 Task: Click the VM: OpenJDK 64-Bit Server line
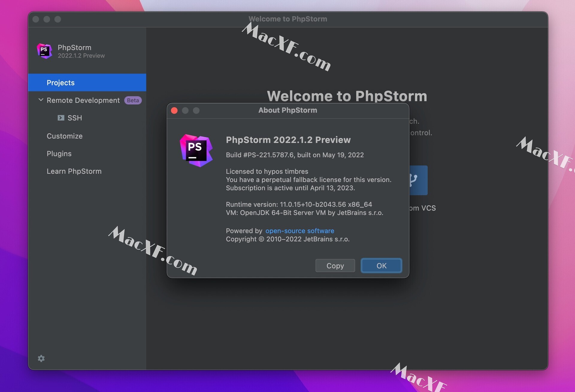click(304, 213)
